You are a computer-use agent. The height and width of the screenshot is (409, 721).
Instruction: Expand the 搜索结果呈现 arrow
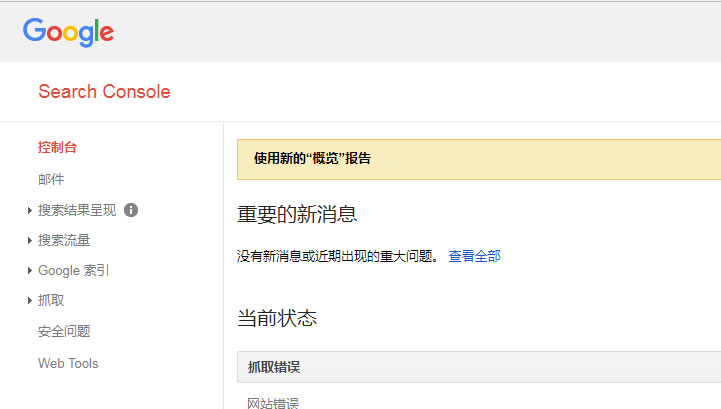point(30,211)
